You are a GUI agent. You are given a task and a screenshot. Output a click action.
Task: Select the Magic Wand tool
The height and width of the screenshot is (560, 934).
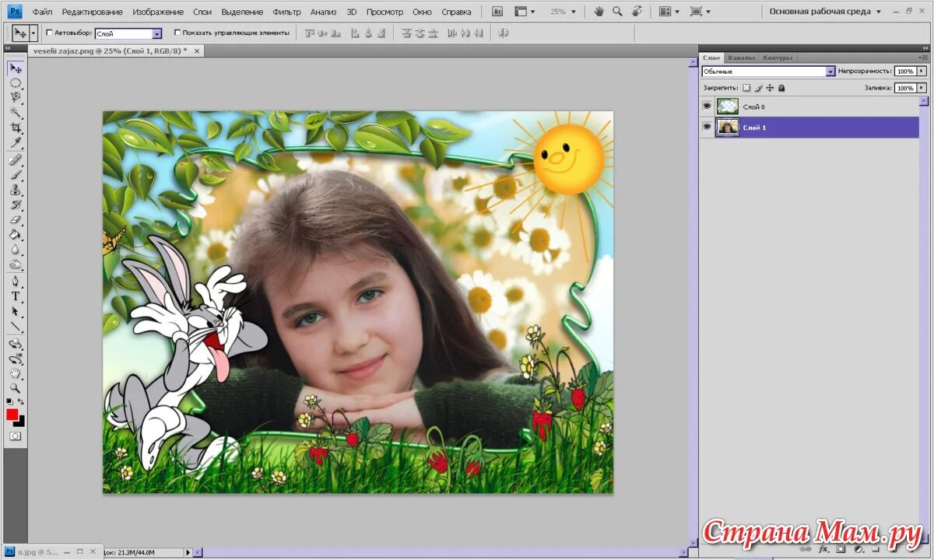click(15, 113)
